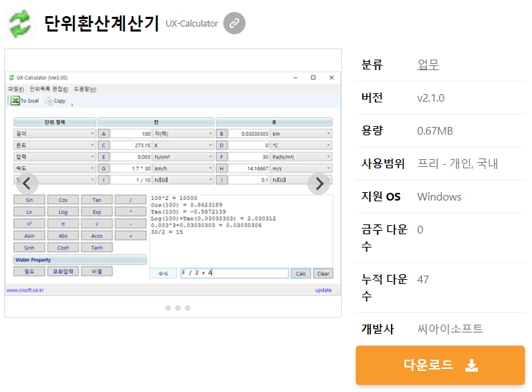Image resolution: width=532 pixels, height=392 pixels.
Task: Select the third carousel indicator dot
Action: [x=187, y=308]
